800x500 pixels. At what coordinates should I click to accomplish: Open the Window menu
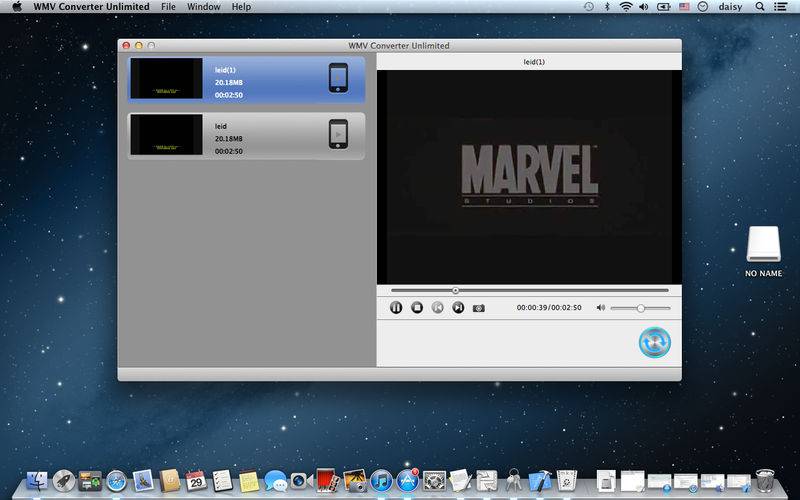204,7
